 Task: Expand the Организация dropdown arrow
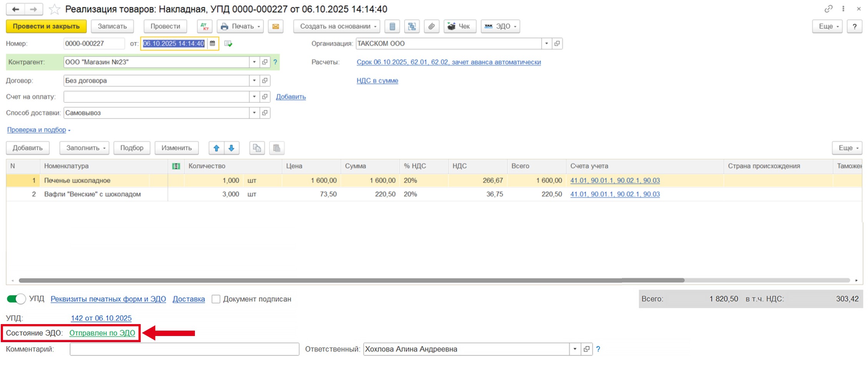(x=546, y=44)
